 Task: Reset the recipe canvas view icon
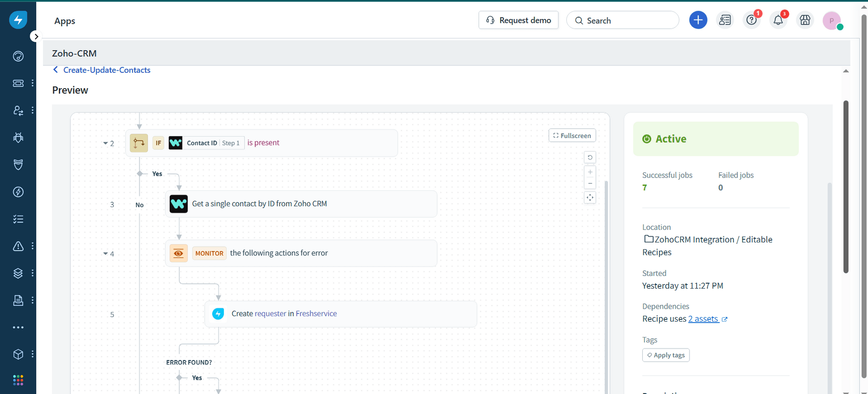(590, 157)
